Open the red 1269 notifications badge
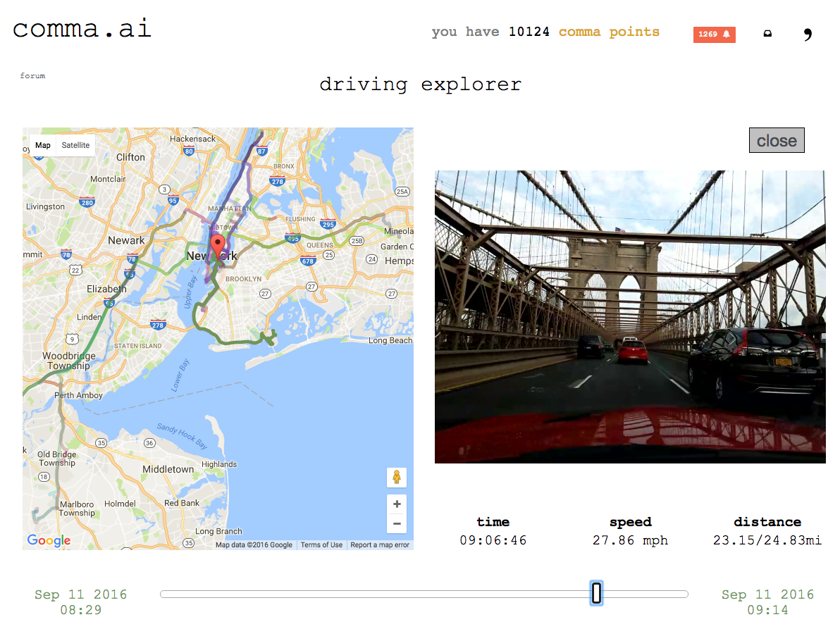The image size is (840, 629). [714, 35]
